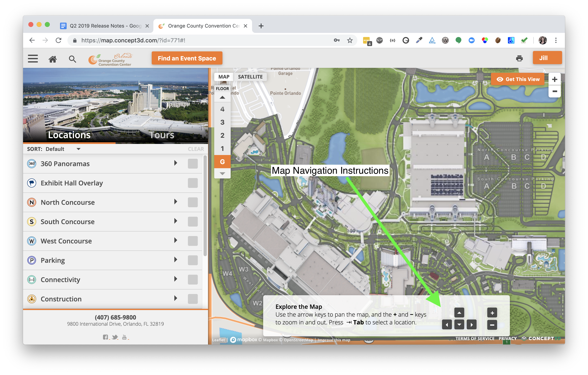Click the locations list scrollbar
The width and height of the screenshot is (588, 375).
[205, 206]
